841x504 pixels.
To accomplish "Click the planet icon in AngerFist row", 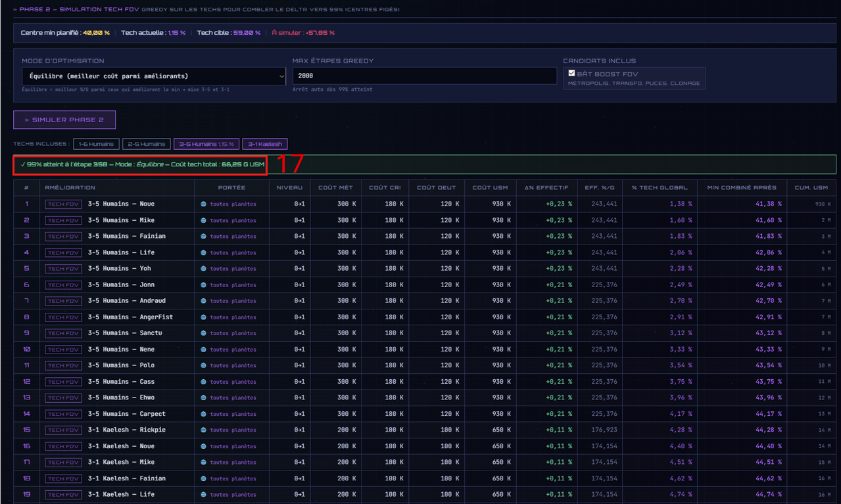I will pos(203,317).
